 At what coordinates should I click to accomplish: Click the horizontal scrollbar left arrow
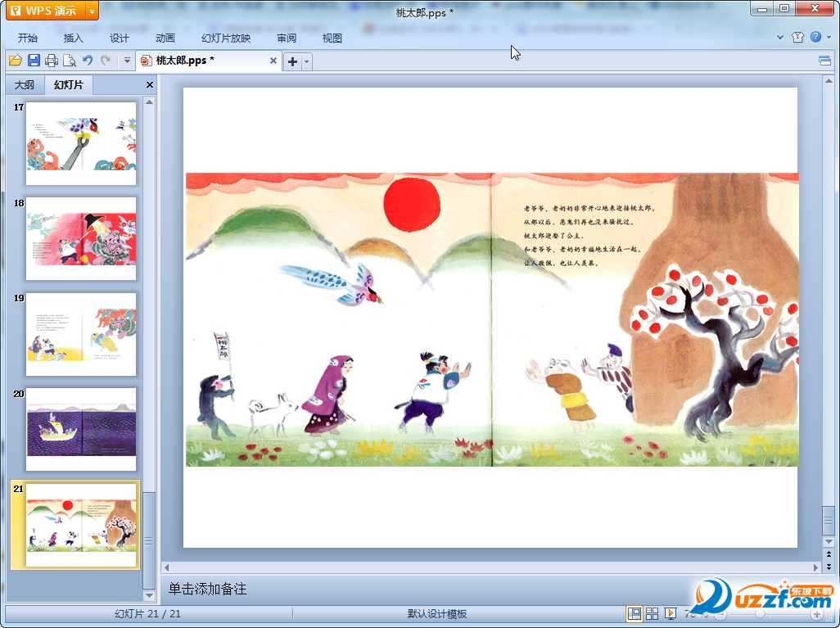click(x=166, y=567)
